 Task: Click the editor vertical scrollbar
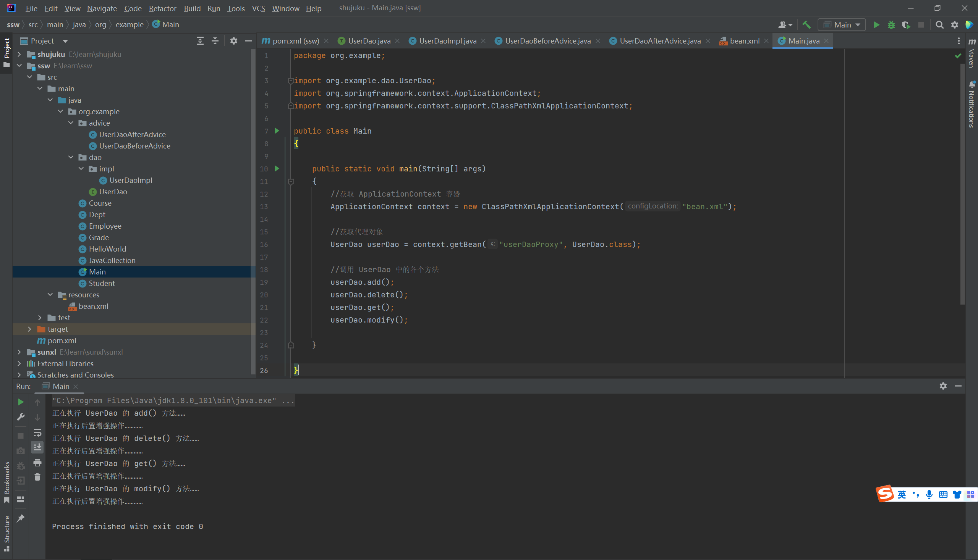coord(962,185)
